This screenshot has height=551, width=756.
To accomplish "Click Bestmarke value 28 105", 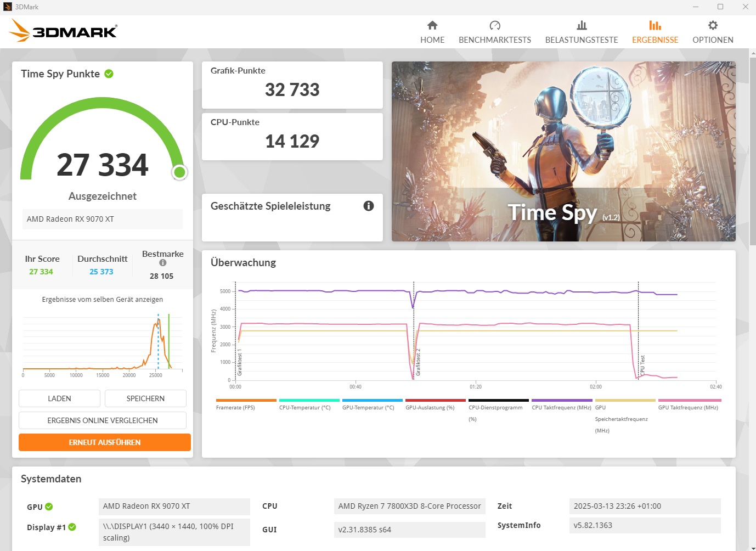I will [161, 276].
